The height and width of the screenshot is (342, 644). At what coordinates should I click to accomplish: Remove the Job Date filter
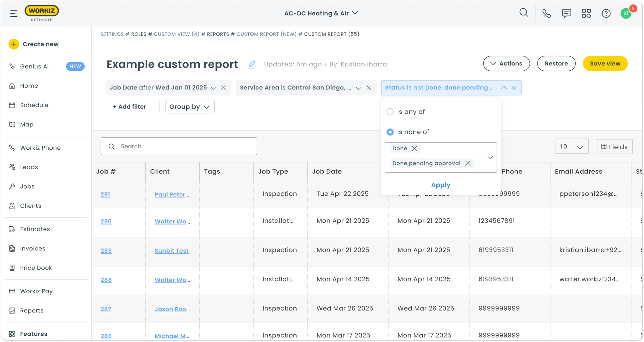[x=223, y=88]
